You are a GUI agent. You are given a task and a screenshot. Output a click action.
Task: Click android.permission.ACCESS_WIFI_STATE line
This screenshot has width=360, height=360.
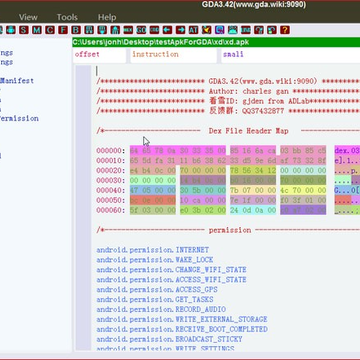(171, 280)
